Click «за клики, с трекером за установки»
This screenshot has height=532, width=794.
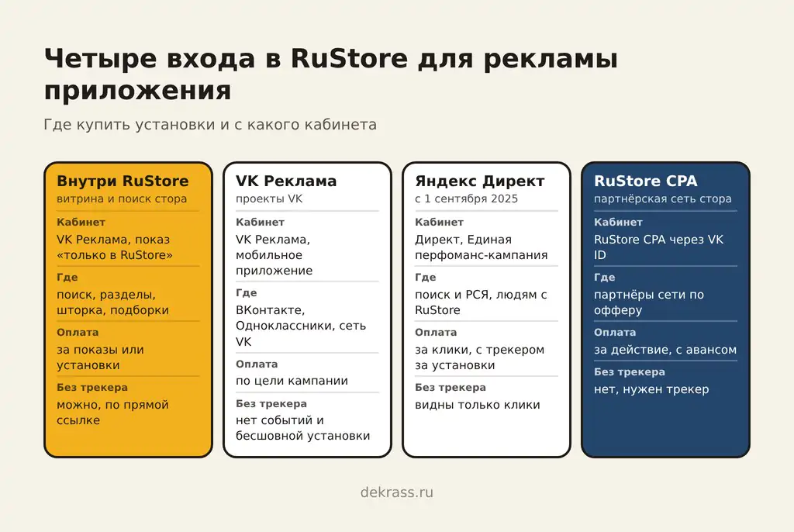pyautogui.click(x=479, y=358)
